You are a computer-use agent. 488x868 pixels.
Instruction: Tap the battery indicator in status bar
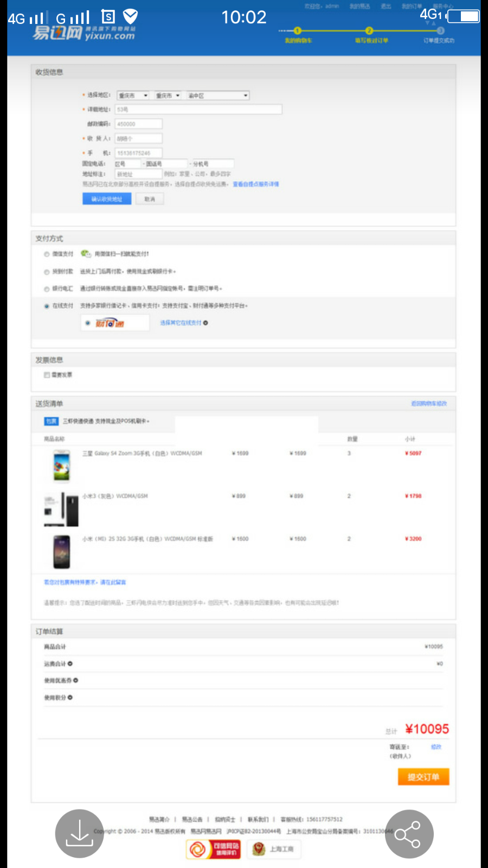click(x=463, y=16)
